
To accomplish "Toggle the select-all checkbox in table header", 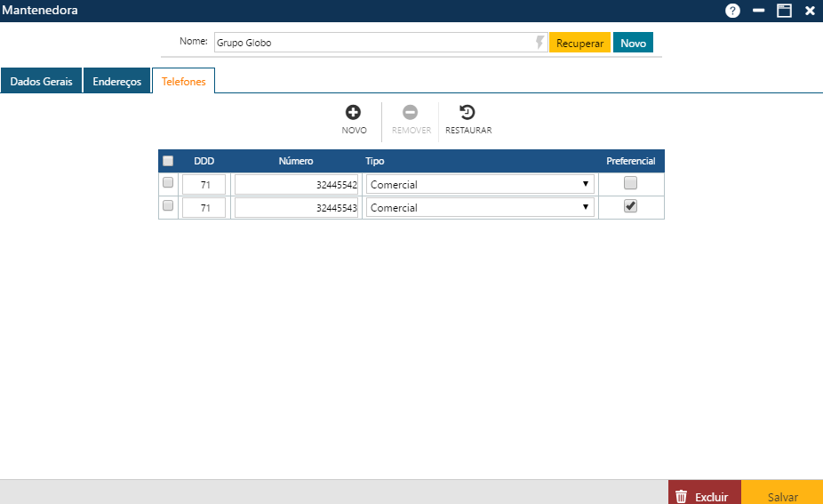I will tap(168, 161).
